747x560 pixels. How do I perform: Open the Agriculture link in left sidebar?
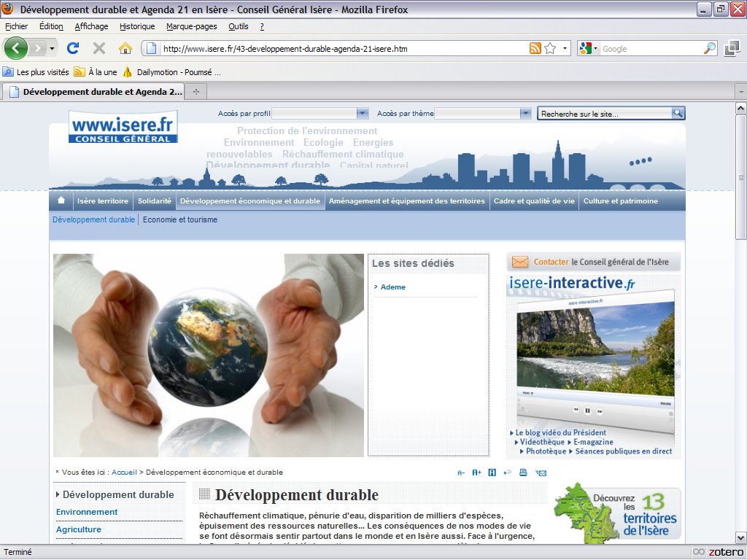[x=79, y=529]
